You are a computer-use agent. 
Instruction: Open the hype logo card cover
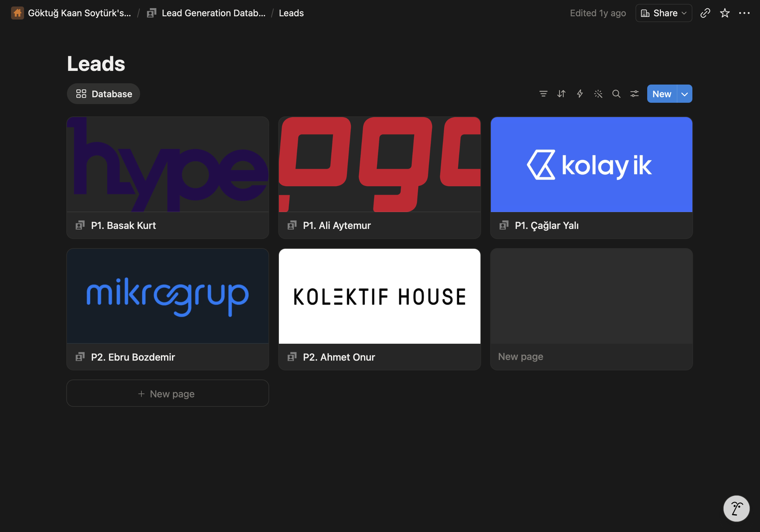pos(168,165)
